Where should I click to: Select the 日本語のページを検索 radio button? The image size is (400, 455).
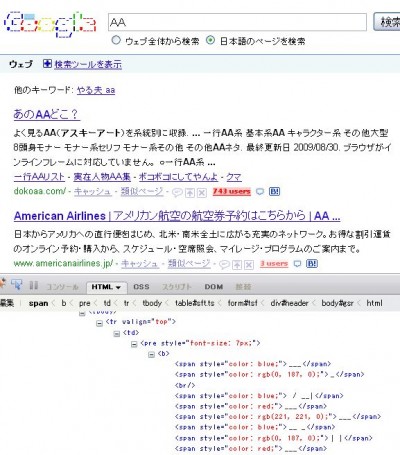click(x=210, y=40)
